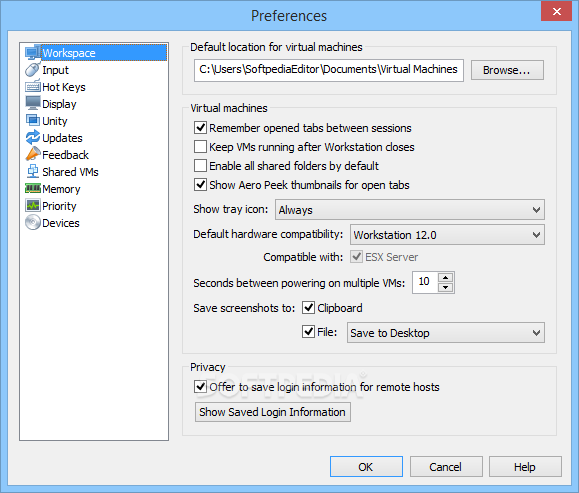Open the Input preferences page
Viewport: 579px width, 493px height.
[55, 70]
